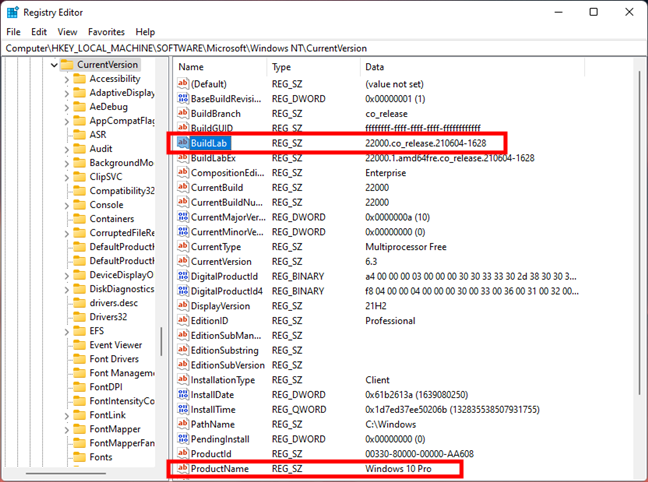Select the CompositionEditionID value
Viewport: 648px width, 482px height.
click(227, 173)
